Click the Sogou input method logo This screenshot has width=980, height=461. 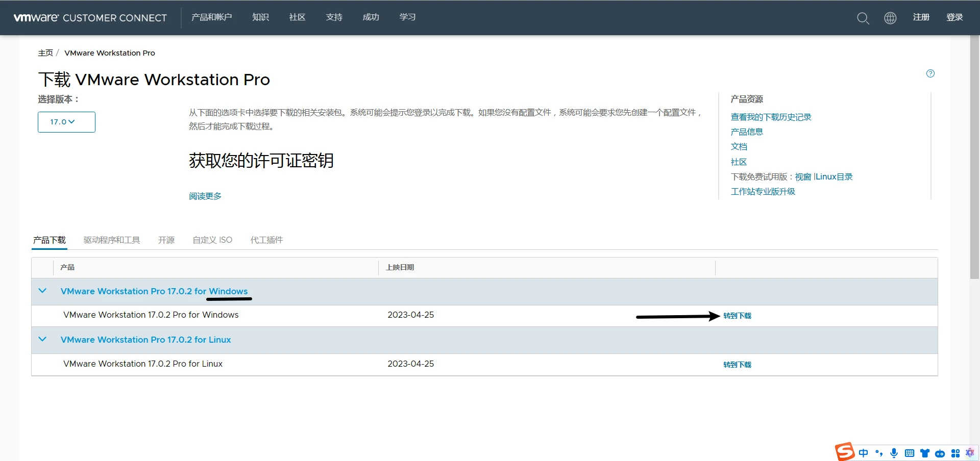pos(845,452)
